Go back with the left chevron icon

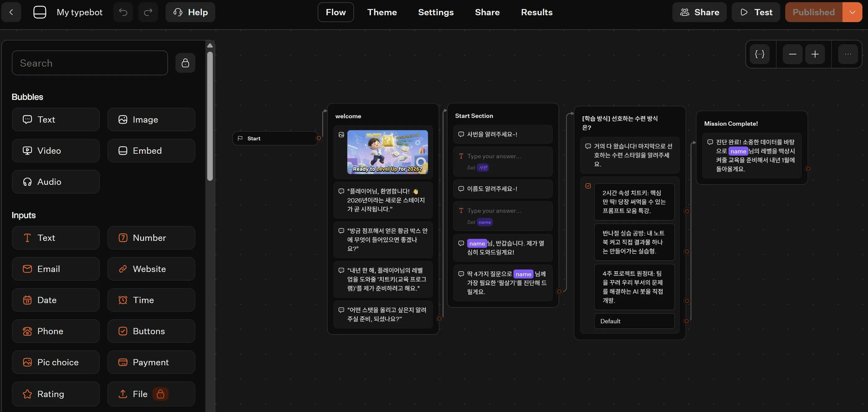point(12,12)
